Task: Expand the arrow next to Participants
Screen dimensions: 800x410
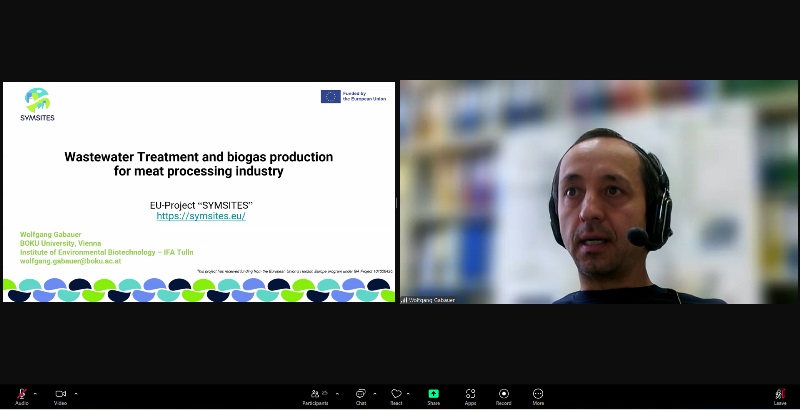Action: [337, 394]
